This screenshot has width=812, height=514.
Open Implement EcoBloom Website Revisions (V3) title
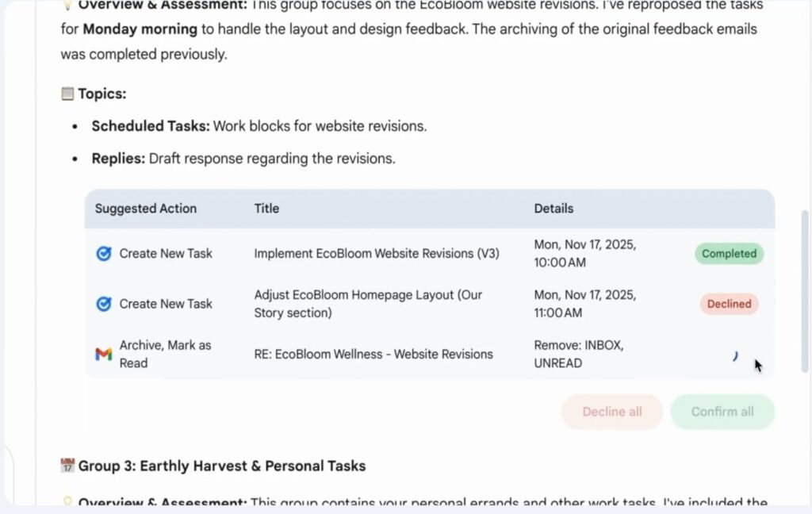pos(377,254)
